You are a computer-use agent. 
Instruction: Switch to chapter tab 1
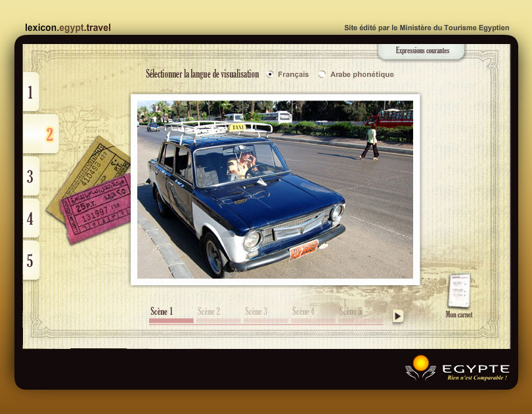tap(30, 92)
